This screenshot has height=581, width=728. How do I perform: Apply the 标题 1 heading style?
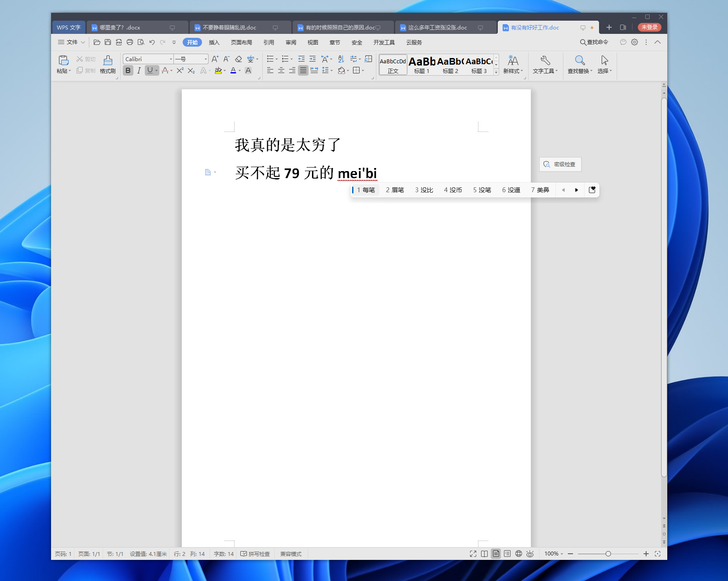coord(422,64)
